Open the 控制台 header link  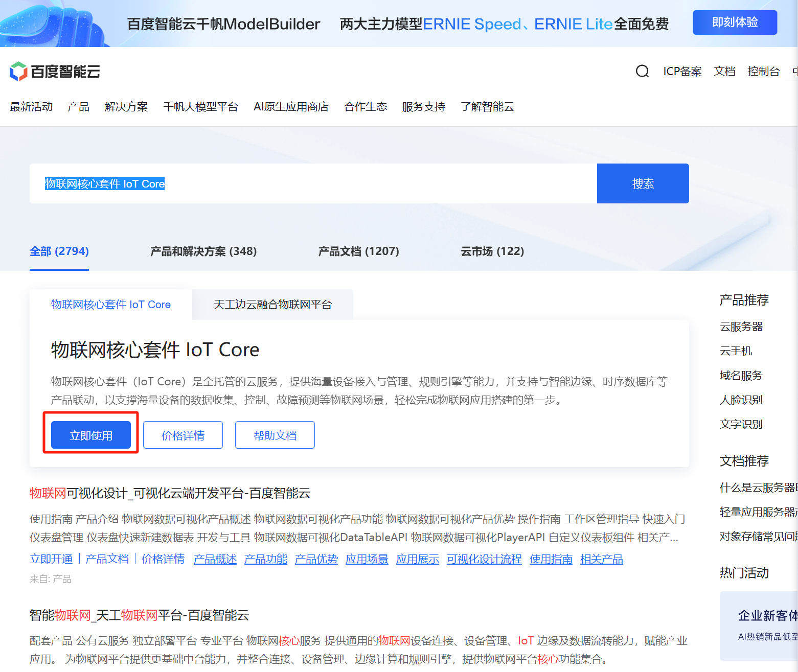pyautogui.click(x=763, y=71)
